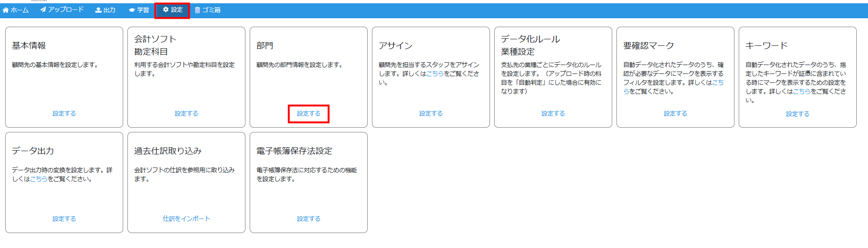Click 利用する会計ソフトや勘定科目を設定します description
The height and width of the screenshot is (248, 868).
pyautogui.click(x=185, y=69)
